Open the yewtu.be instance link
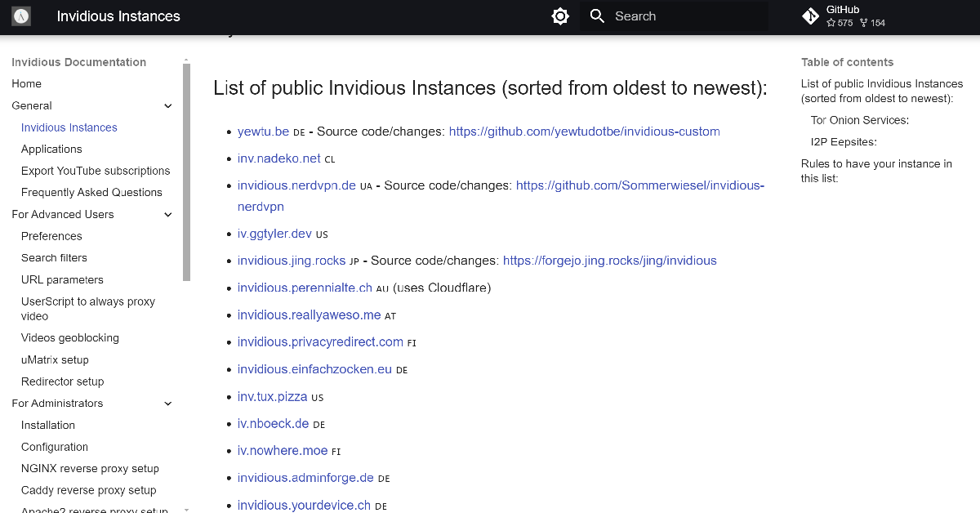 pyautogui.click(x=263, y=132)
